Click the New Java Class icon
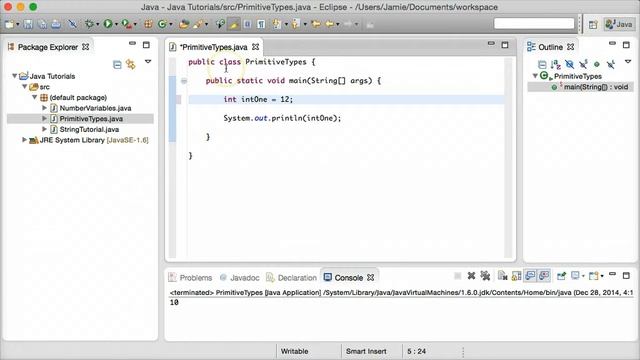The image size is (640, 360). [x=162, y=24]
